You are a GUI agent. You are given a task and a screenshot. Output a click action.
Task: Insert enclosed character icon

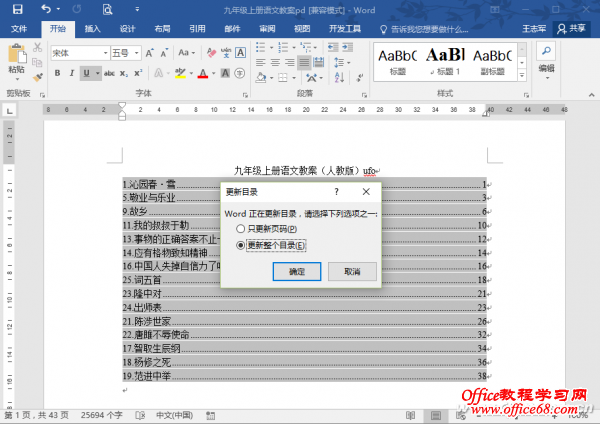pyautogui.click(x=240, y=73)
